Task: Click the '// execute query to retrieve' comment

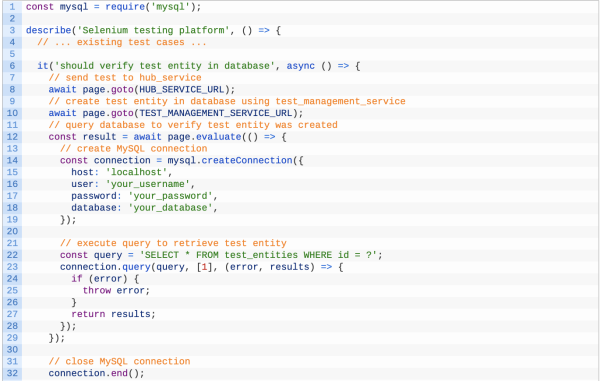Action: tap(173, 243)
